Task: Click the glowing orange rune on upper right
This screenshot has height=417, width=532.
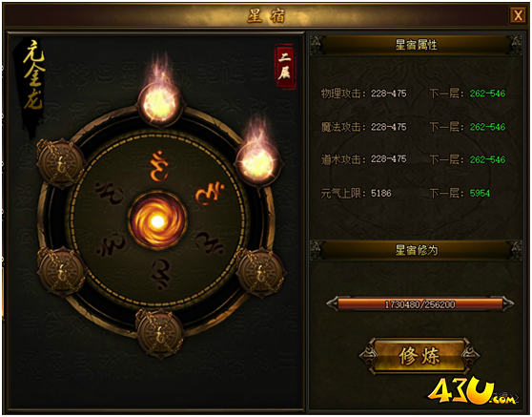Action: pos(210,194)
